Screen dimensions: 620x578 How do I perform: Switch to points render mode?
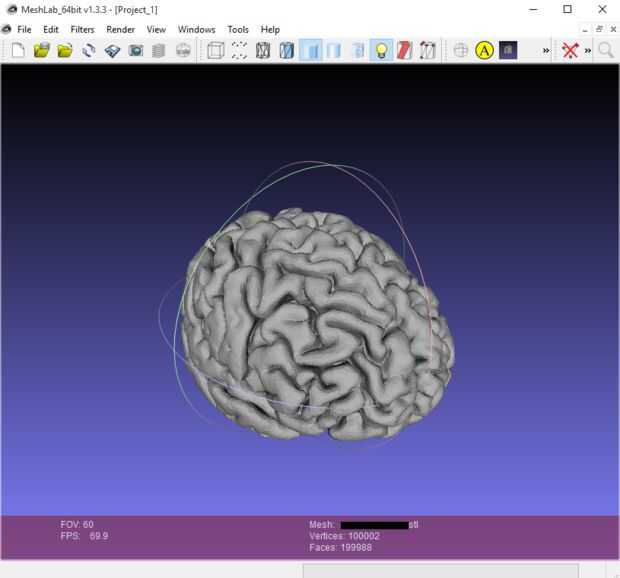tap(239, 50)
